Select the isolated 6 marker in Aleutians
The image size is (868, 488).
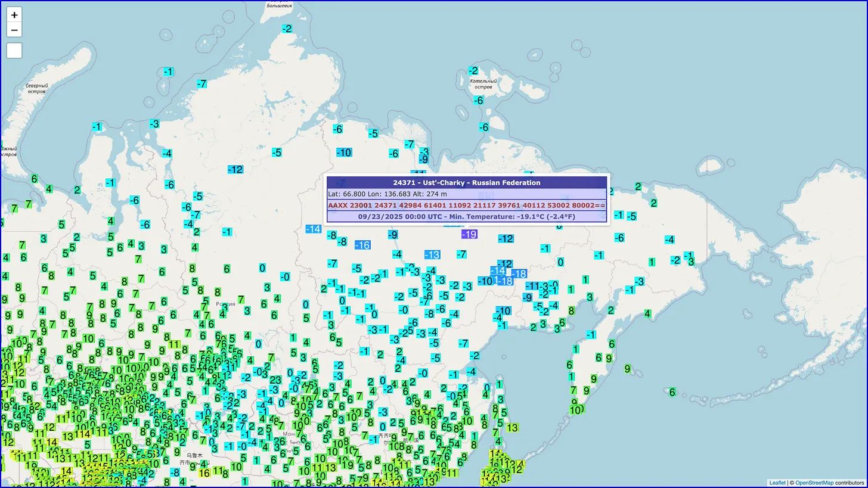point(672,392)
